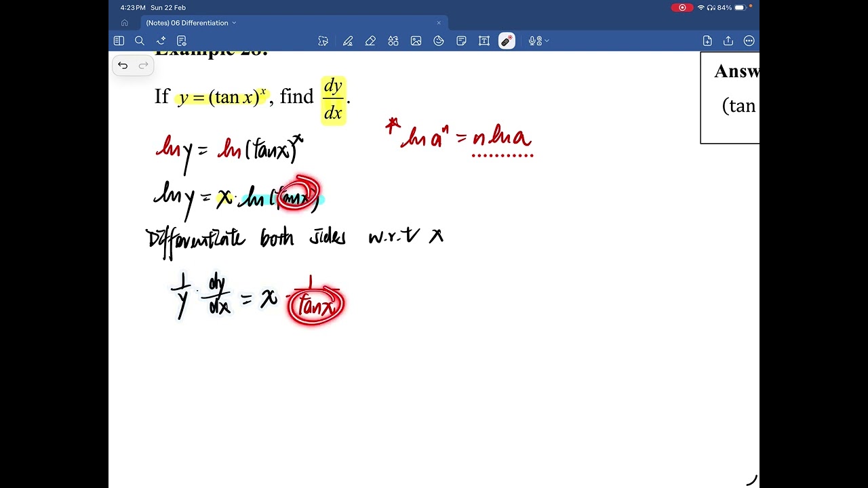868x488 pixels.
Task: Select the Eraser tool
Action: (370, 41)
